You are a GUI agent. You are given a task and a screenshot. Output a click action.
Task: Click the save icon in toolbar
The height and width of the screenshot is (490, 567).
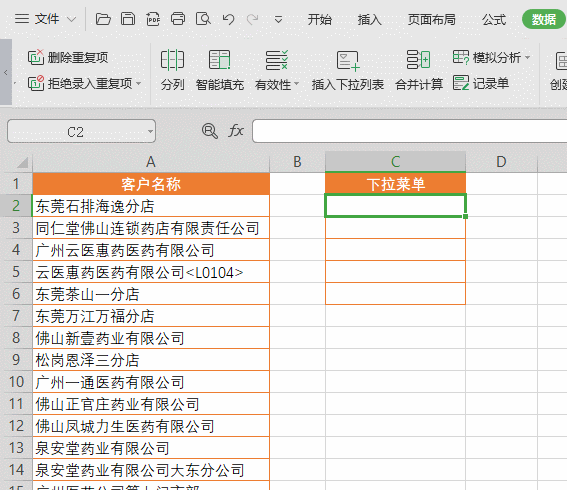[x=128, y=19]
